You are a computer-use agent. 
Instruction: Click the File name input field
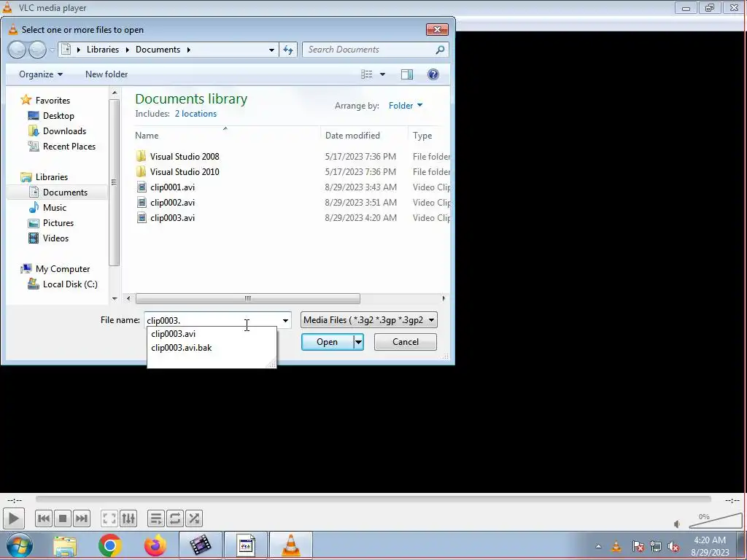(x=212, y=321)
